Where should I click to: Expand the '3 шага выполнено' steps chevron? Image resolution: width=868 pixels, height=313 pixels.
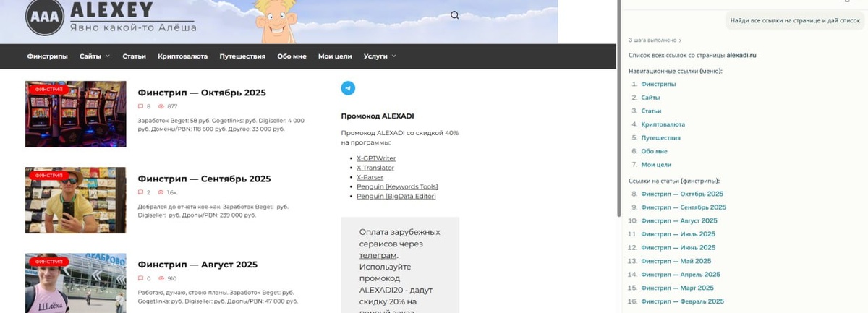point(680,40)
